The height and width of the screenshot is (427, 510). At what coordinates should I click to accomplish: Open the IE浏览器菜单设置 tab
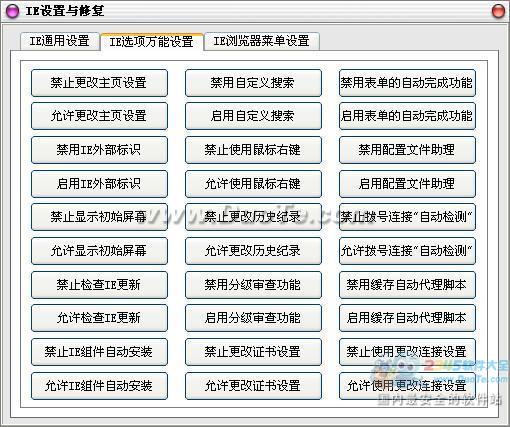pos(262,41)
